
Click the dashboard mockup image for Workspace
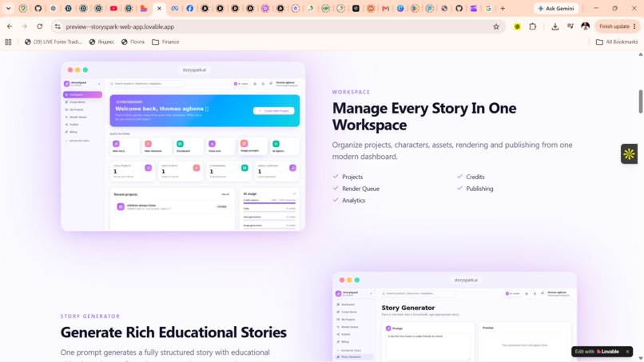click(x=183, y=146)
